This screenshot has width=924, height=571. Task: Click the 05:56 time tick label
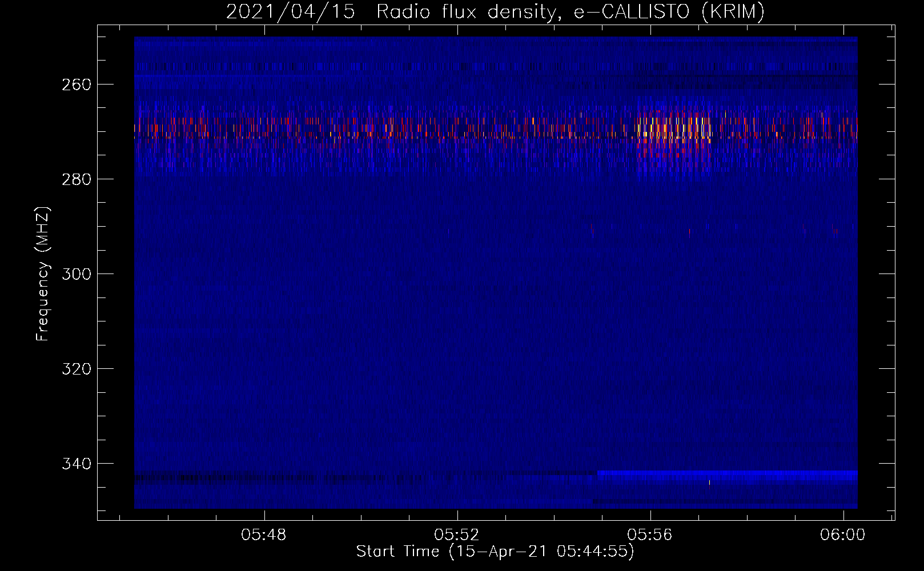[650, 535]
